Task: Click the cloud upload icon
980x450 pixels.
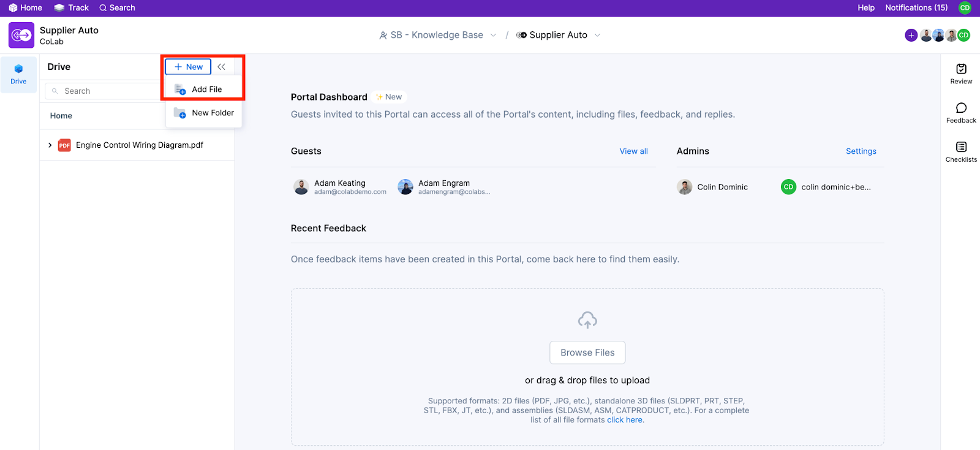Action: (x=587, y=320)
